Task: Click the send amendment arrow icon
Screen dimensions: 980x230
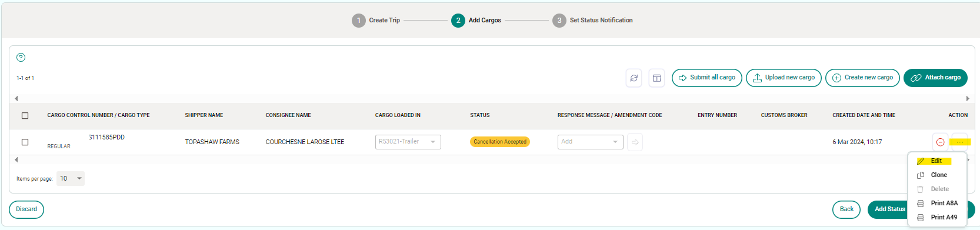Action: [x=635, y=142]
